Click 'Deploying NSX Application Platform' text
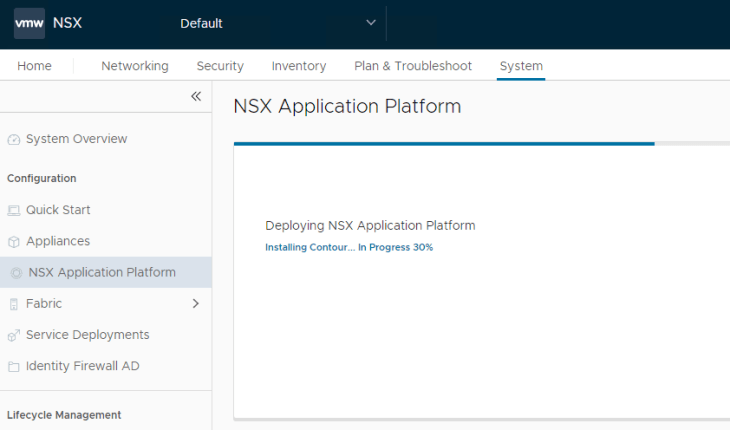The image size is (730, 430). click(x=370, y=225)
